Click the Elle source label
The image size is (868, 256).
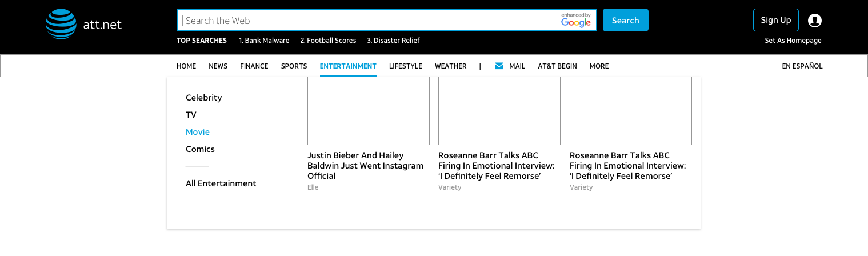tap(313, 187)
